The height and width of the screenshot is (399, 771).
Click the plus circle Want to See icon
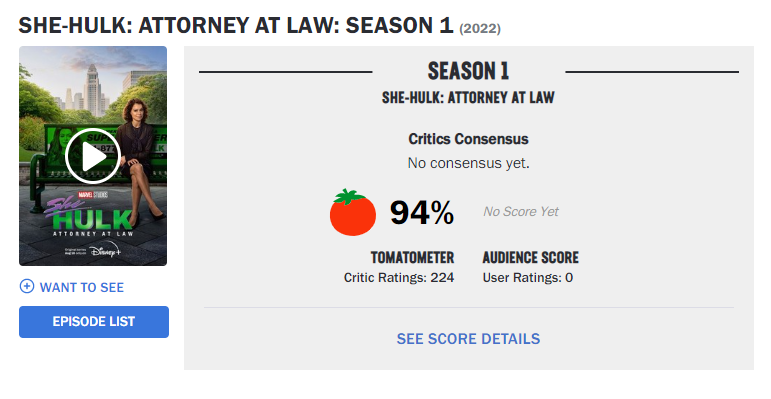pyautogui.click(x=27, y=286)
